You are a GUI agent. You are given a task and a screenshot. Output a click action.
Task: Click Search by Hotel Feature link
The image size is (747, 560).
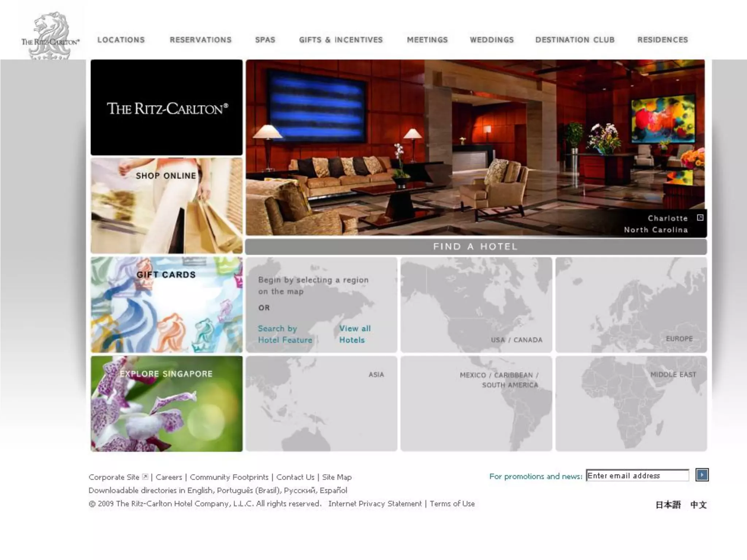[x=285, y=334]
